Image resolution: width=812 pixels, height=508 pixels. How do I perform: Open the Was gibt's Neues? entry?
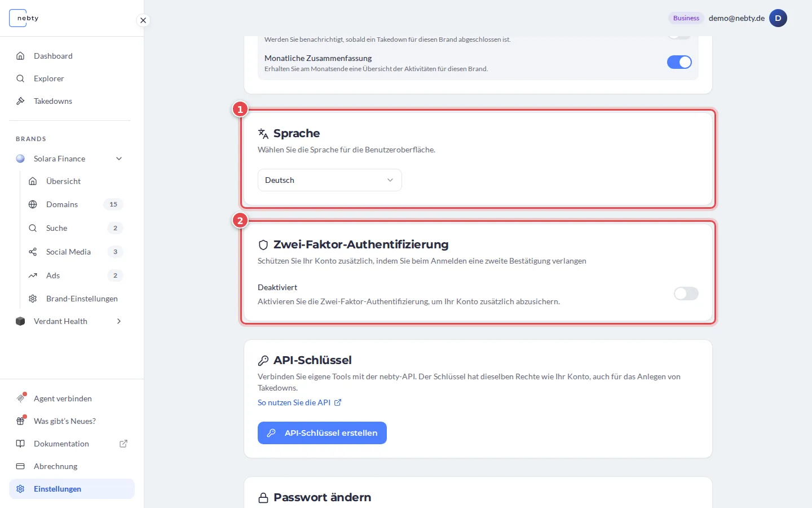(72, 421)
